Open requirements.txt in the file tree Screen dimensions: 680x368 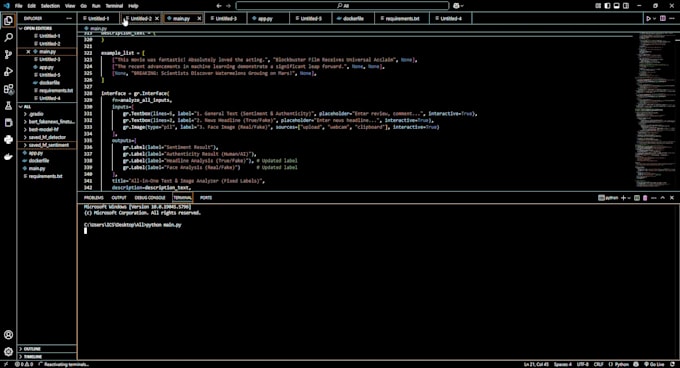pyautogui.click(x=47, y=176)
